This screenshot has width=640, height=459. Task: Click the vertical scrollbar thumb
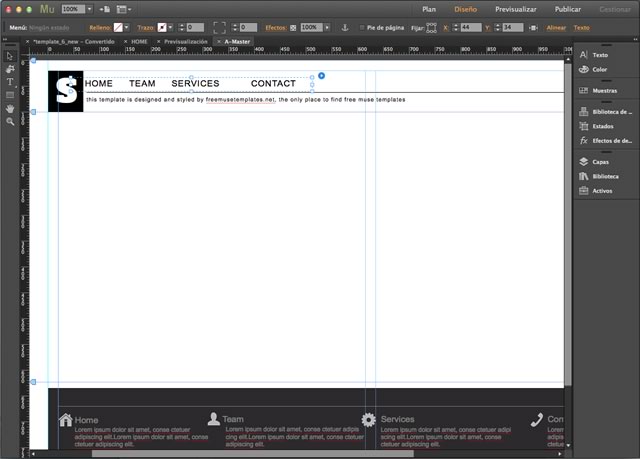(568, 223)
